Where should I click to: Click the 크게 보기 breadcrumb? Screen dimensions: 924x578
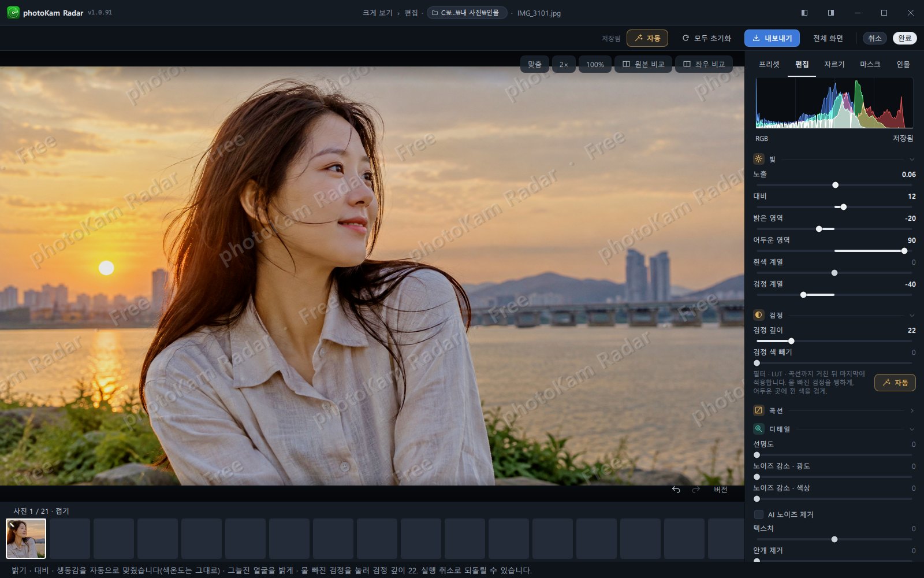click(x=377, y=13)
